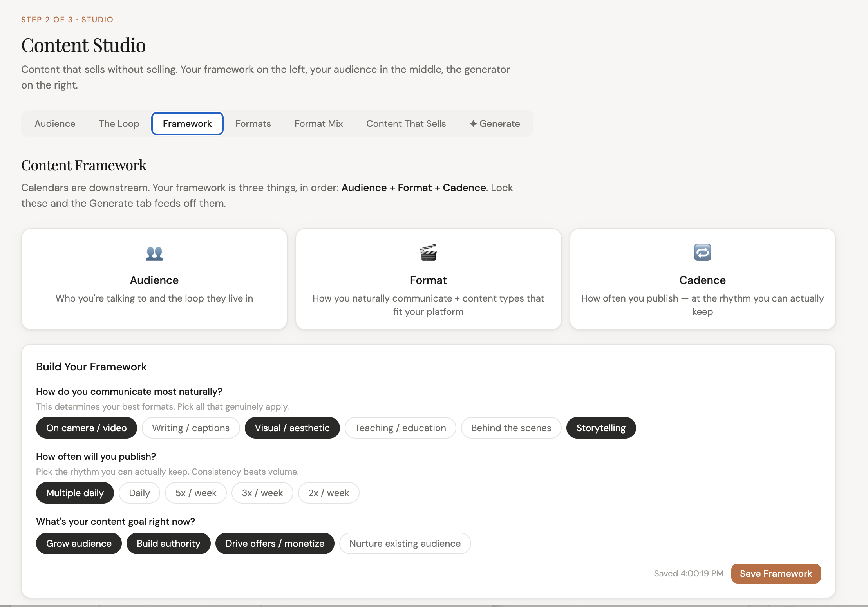868x607 pixels.
Task: Deselect the Visual / aesthetic chip
Action: tap(292, 428)
